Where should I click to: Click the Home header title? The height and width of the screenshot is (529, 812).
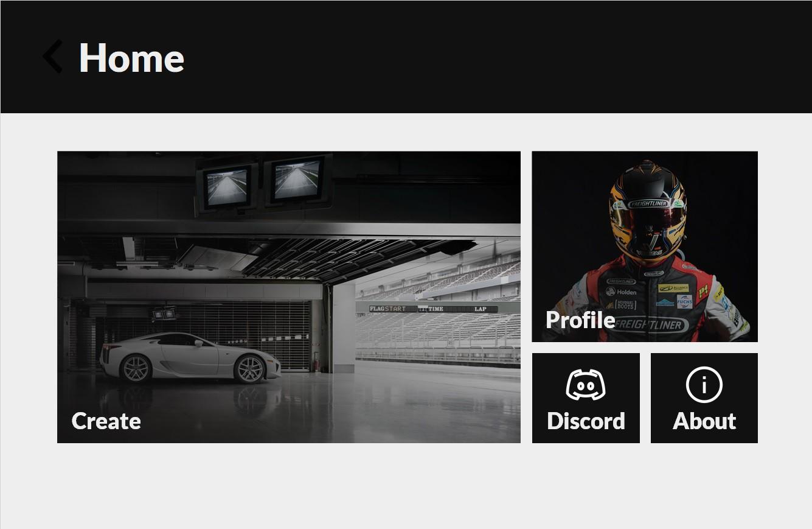131,58
